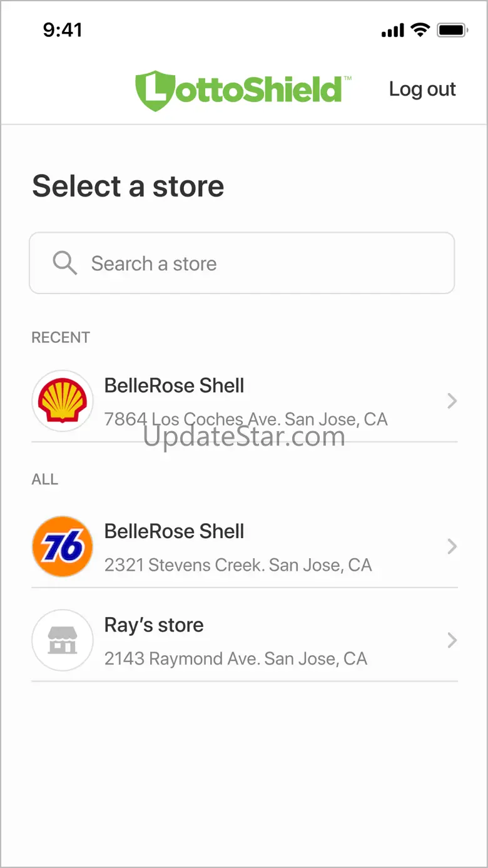This screenshot has height=868, width=488.
Task: Select the BelleRose Shell name under Recent
Action: [x=174, y=385]
